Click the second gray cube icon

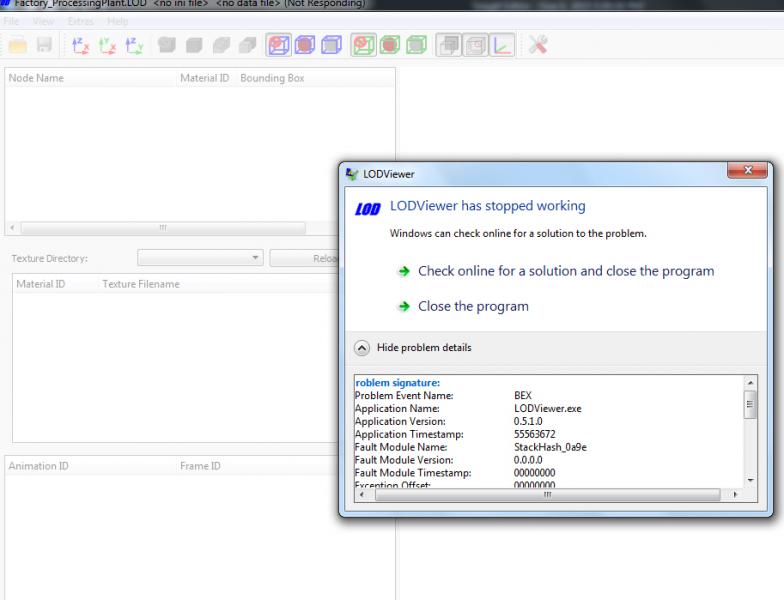194,46
